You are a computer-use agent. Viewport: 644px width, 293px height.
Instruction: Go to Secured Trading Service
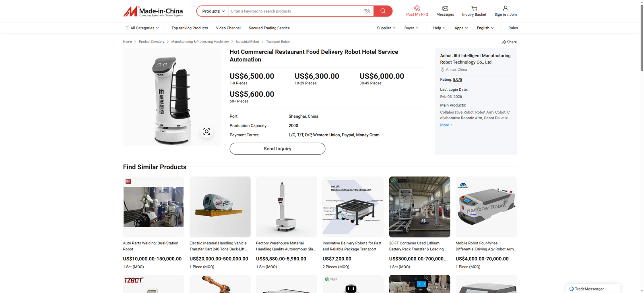[269, 28]
